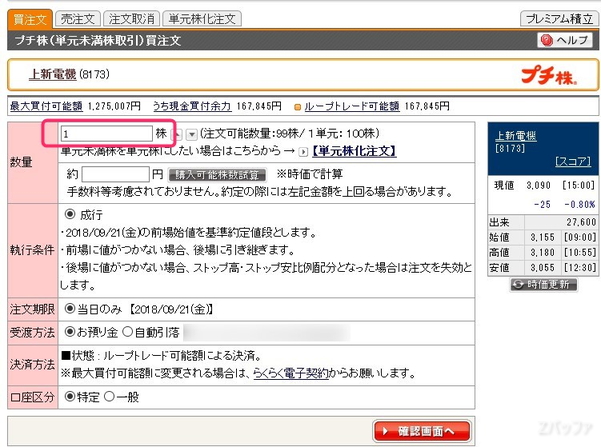Follow the 【単元株化注文】 link

pos(353,151)
